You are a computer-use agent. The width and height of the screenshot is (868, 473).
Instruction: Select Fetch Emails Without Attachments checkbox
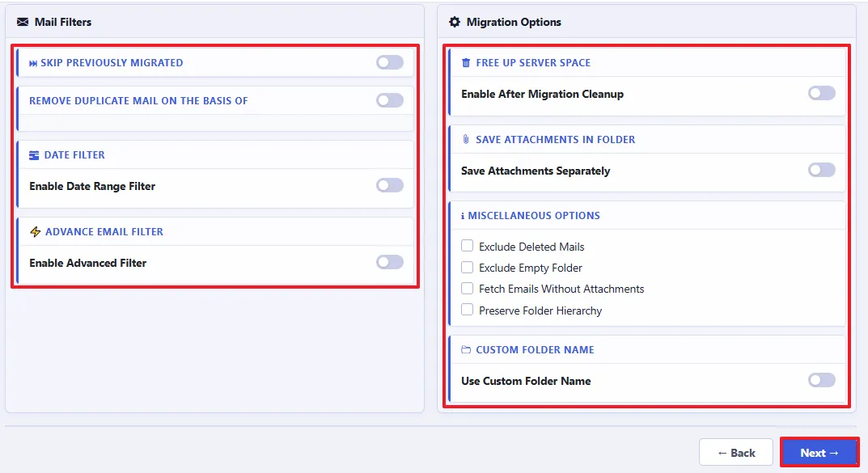[468, 288]
